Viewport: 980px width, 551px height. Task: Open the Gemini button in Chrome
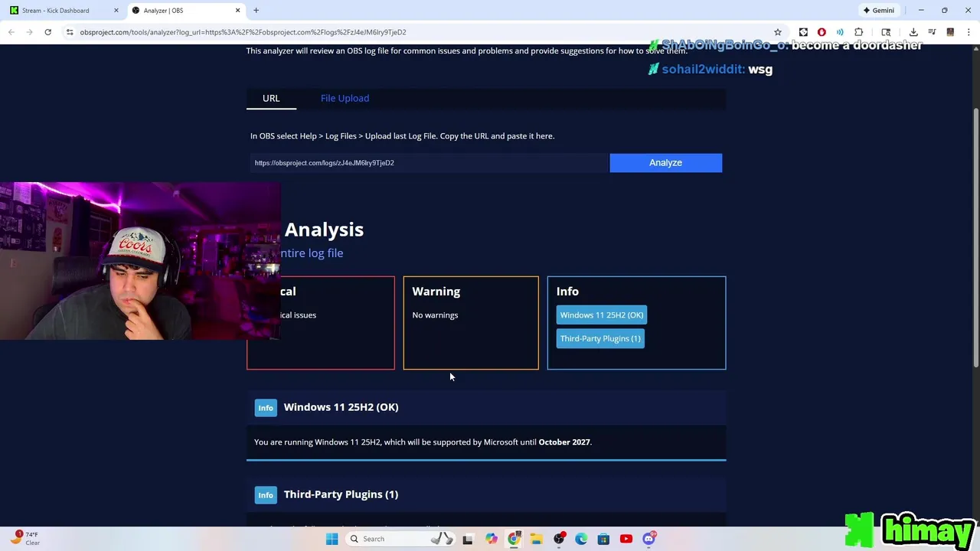[879, 11]
